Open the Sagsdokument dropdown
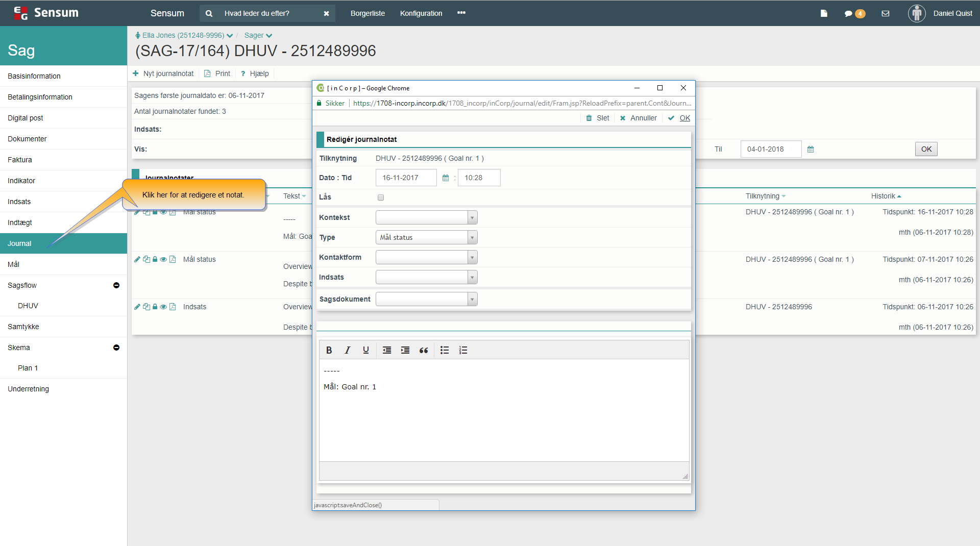Screen dimensions: 980x546 [x=426, y=299]
